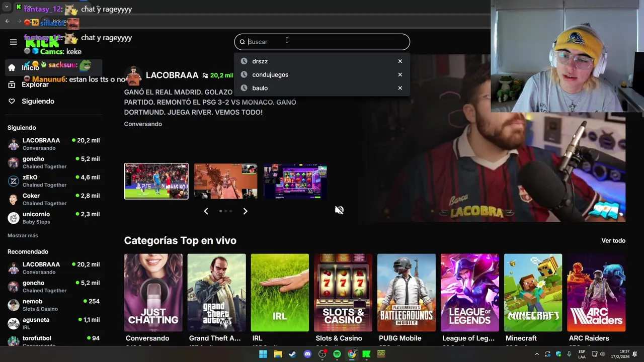
Task: Switch to Chrome in taskbar
Action: [352, 354]
